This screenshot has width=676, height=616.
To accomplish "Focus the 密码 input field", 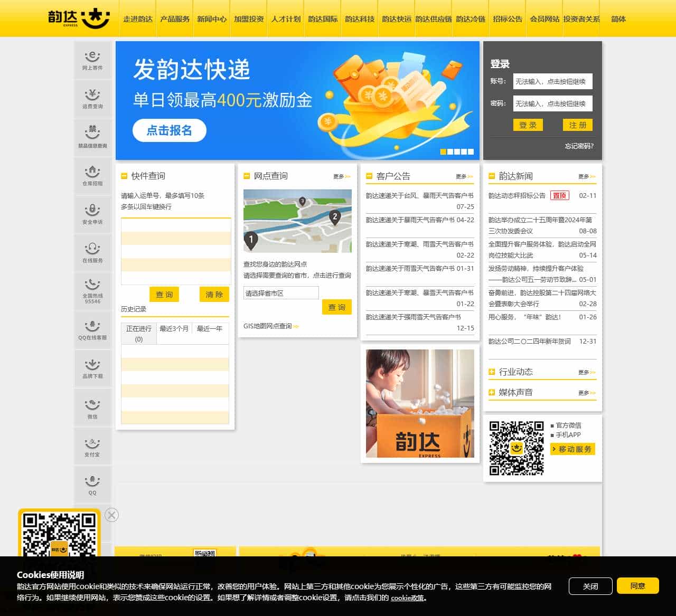I will [553, 103].
